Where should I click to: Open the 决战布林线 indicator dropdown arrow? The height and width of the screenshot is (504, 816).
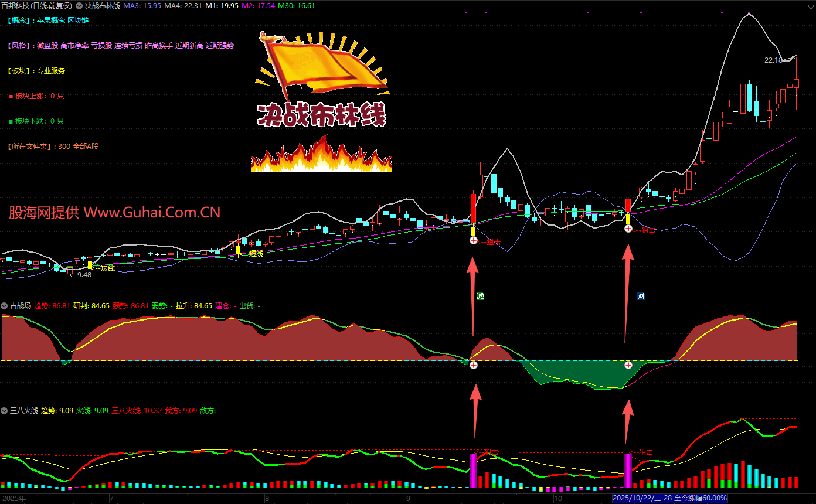(x=79, y=6)
